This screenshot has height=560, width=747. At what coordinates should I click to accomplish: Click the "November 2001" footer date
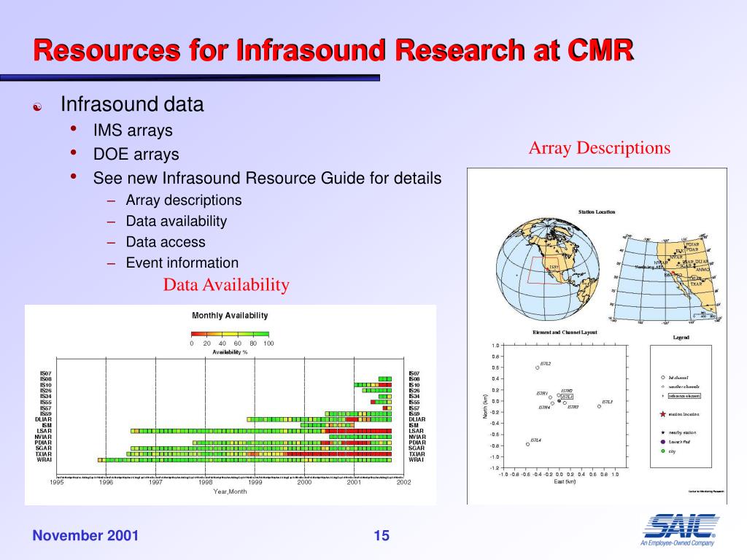click(85, 535)
